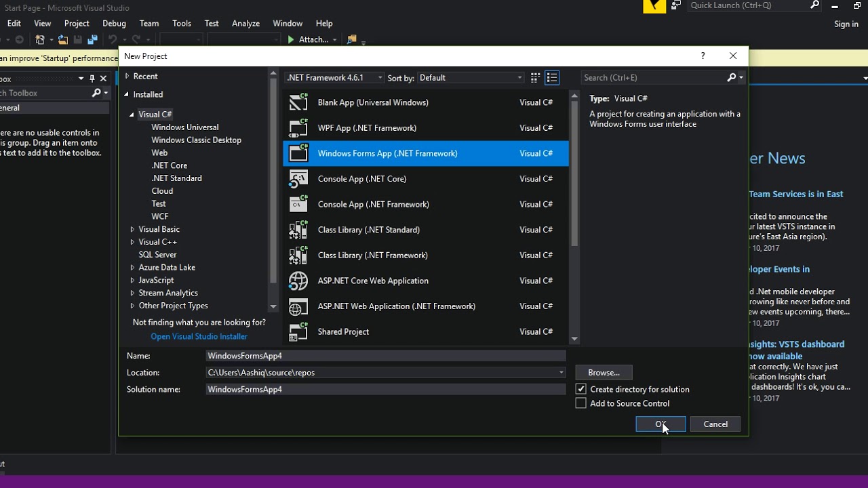This screenshot has height=488, width=868.
Task: Open the Edit menu
Action: tap(14, 23)
